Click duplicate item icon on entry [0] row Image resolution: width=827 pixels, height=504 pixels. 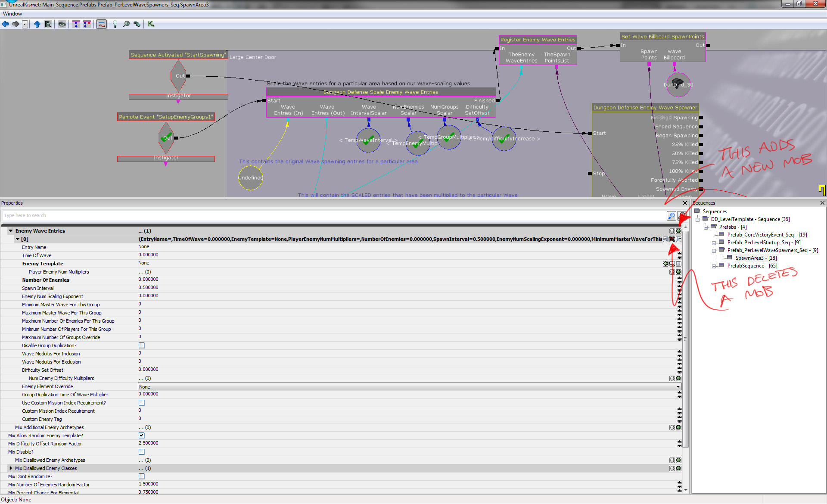pyautogui.click(x=678, y=239)
